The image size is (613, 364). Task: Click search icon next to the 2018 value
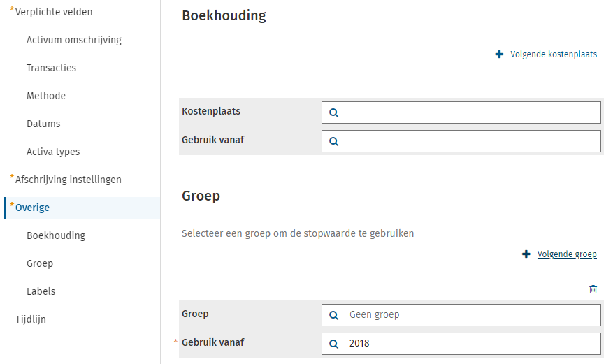[333, 344]
